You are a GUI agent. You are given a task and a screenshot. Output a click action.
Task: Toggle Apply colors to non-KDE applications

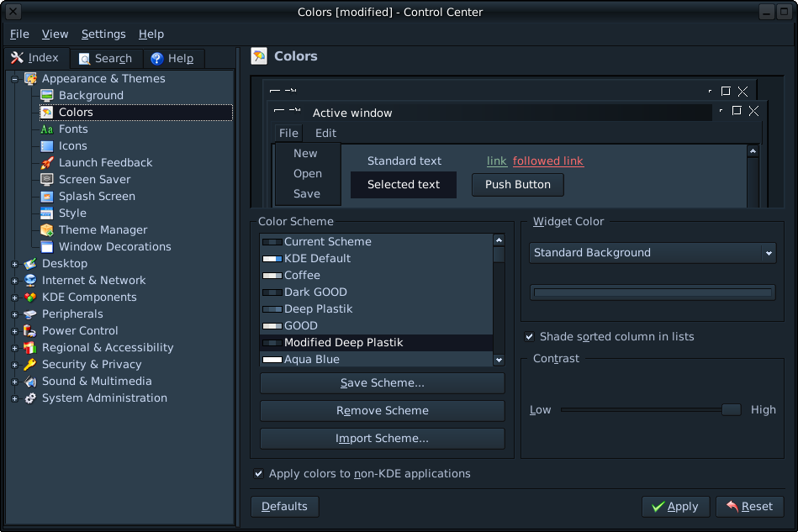click(x=258, y=473)
